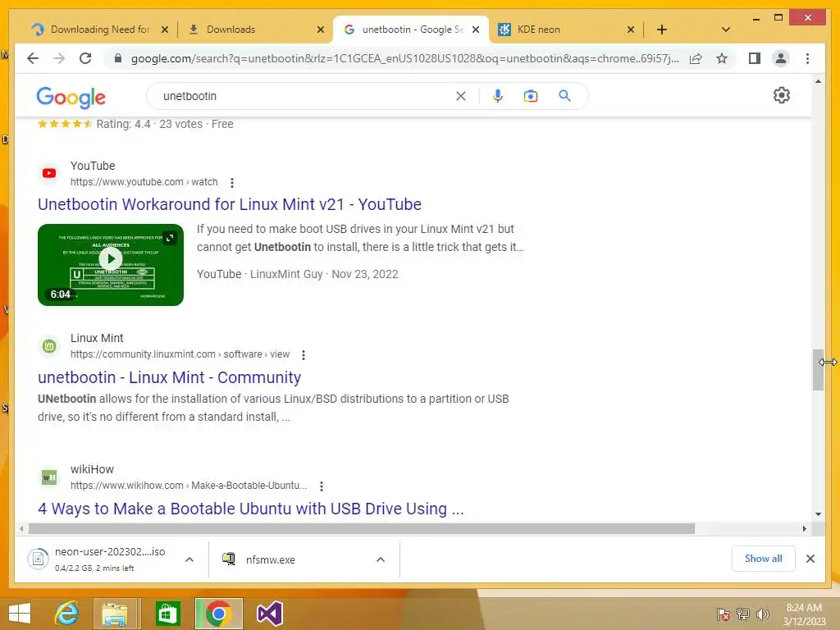Select the unetbootin Google Search tab
This screenshot has height=630, width=840.
tap(411, 30)
